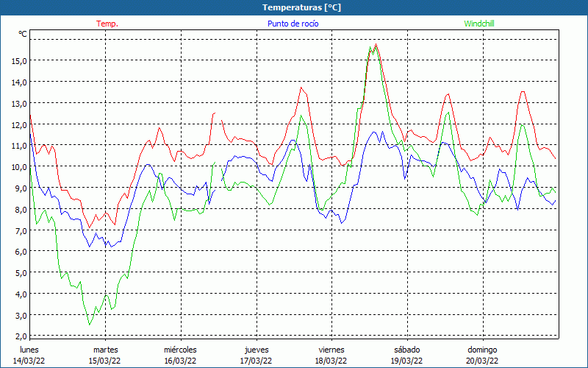The width and height of the screenshot is (588, 368).
Task: Click the 'Temperaturas [°C]' chart title
Action: coord(301,7)
